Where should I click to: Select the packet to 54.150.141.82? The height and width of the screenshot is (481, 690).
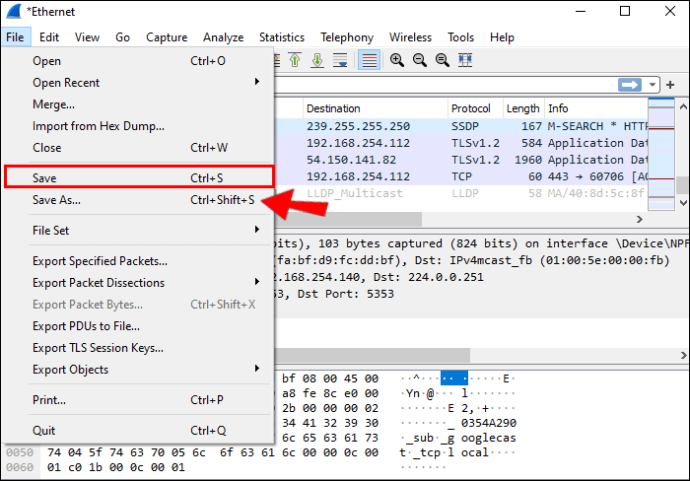(x=461, y=160)
